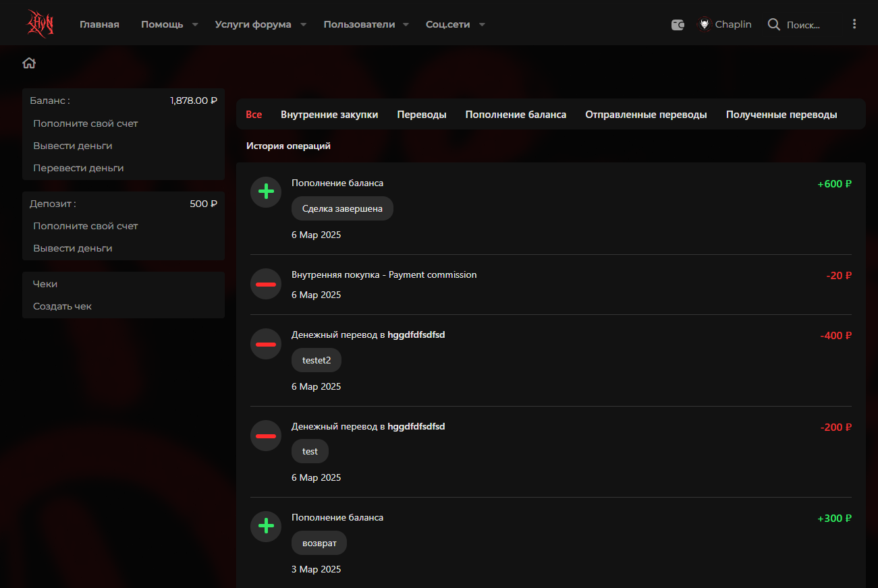878x588 pixels.
Task: Open the Пользователи nav item
Action: tap(359, 24)
